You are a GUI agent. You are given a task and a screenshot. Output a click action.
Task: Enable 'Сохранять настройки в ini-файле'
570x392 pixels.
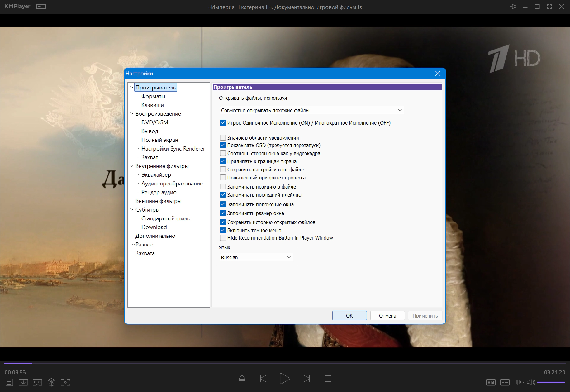223,170
